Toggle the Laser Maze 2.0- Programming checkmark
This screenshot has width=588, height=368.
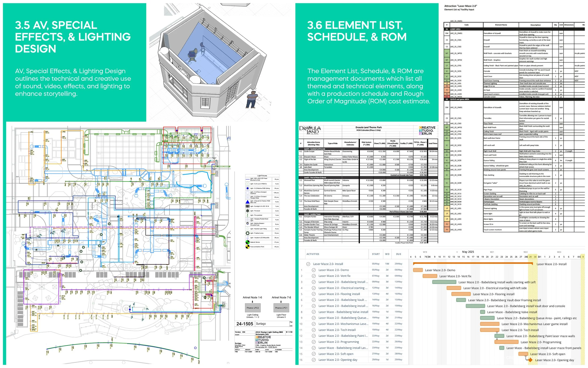314,342
